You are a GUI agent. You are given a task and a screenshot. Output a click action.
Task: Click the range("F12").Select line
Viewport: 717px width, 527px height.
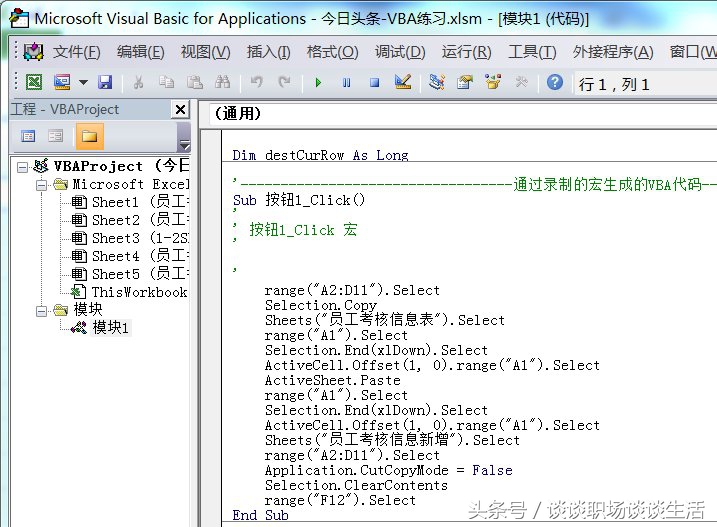(340, 500)
